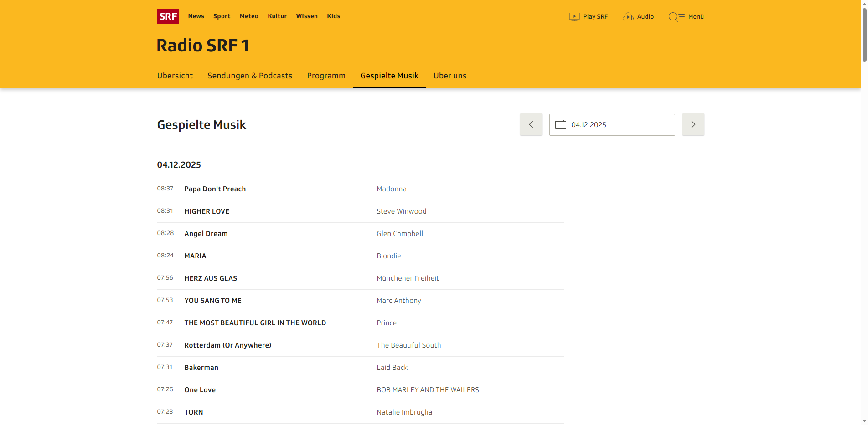Open search with the magnifier icon
The height and width of the screenshot is (425, 868).
[x=674, y=16]
